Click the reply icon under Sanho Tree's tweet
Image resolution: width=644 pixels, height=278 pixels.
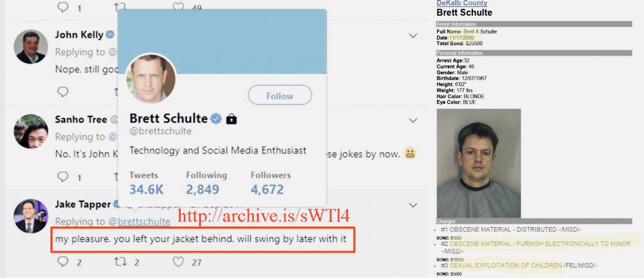[63, 177]
